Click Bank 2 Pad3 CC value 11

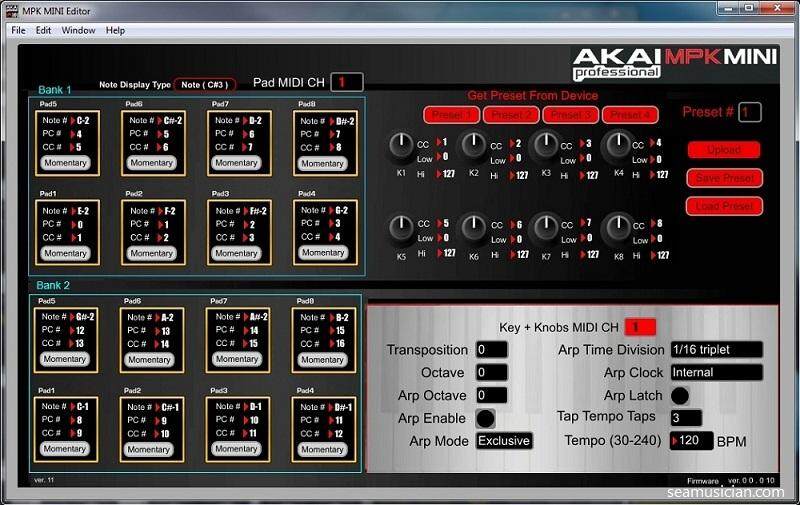click(x=253, y=433)
